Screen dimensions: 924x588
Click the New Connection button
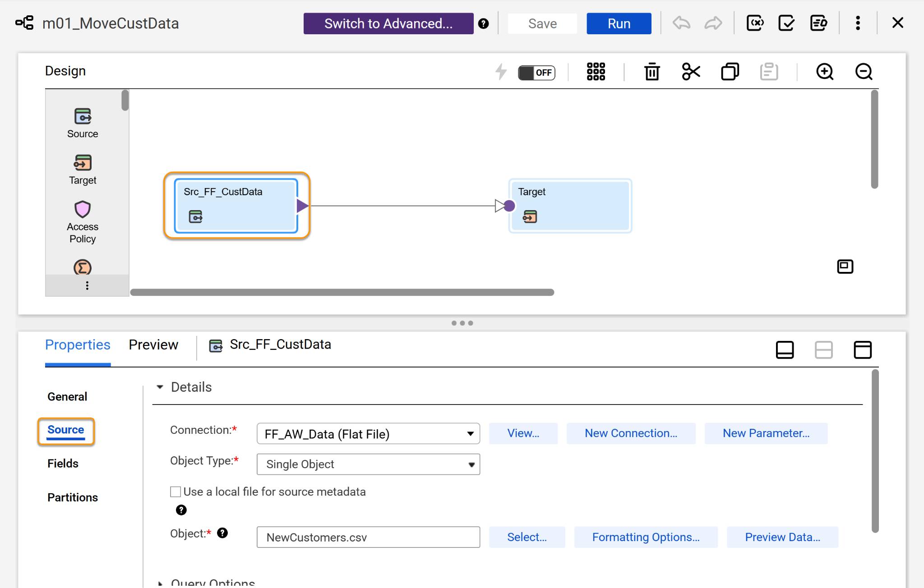(x=631, y=433)
